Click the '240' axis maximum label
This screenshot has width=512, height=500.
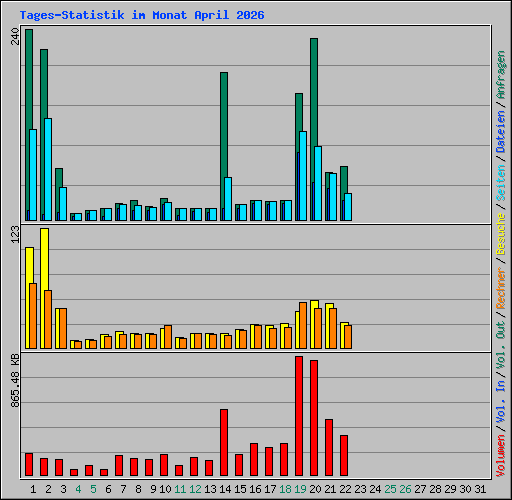[15, 36]
